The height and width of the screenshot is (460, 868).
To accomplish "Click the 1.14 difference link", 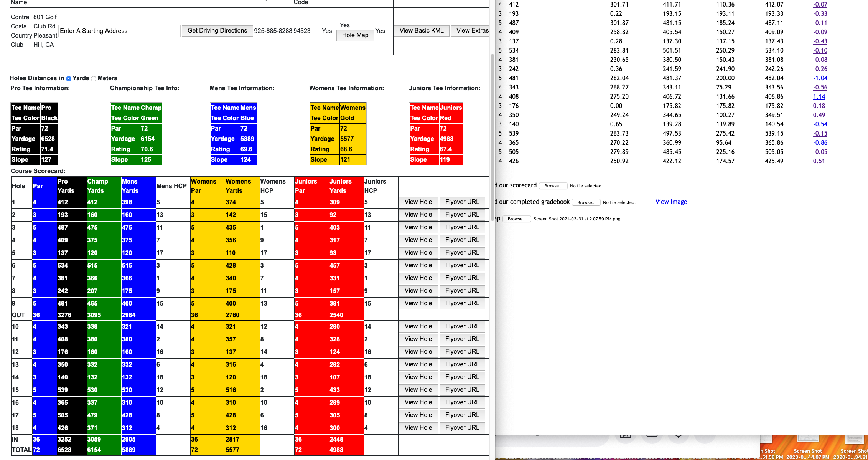I will [819, 97].
